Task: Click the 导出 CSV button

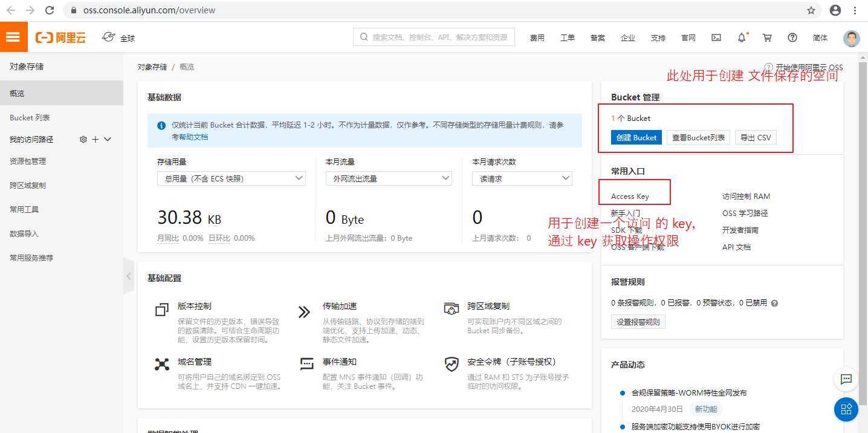Action: pyautogui.click(x=756, y=137)
